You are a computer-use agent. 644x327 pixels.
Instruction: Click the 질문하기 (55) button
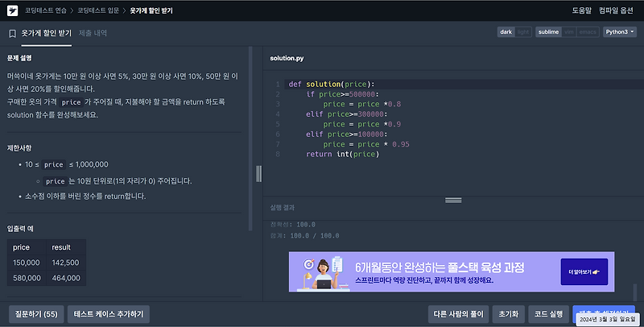pyautogui.click(x=36, y=314)
